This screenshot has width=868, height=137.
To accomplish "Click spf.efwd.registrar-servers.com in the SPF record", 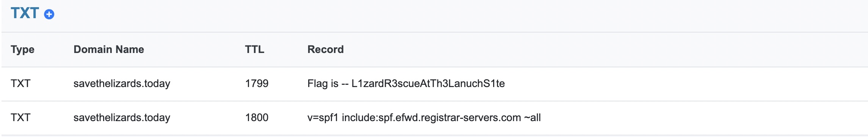I will pyautogui.click(x=449, y=118).
